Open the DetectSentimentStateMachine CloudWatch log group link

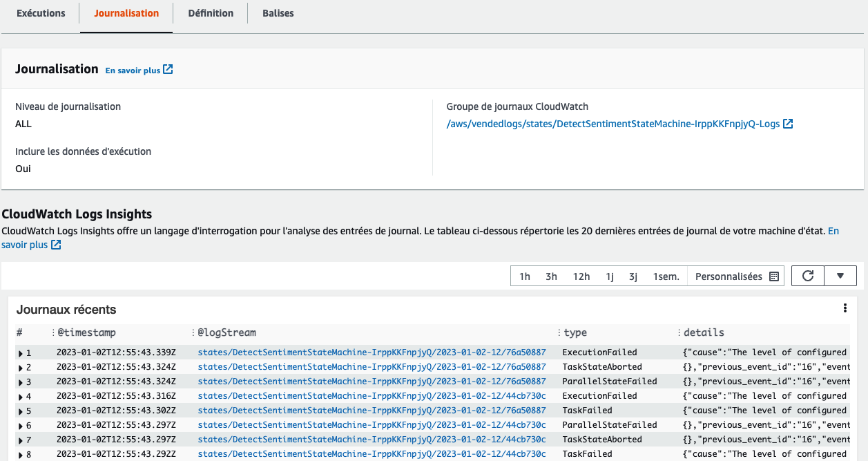(x=619, y=124)
